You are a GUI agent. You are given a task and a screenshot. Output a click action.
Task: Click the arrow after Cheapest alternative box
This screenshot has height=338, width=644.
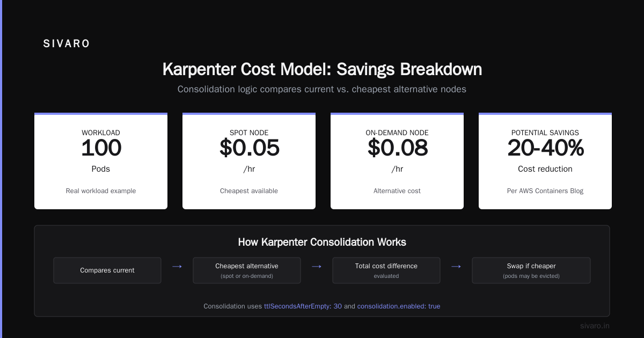(x=316, y=266)
